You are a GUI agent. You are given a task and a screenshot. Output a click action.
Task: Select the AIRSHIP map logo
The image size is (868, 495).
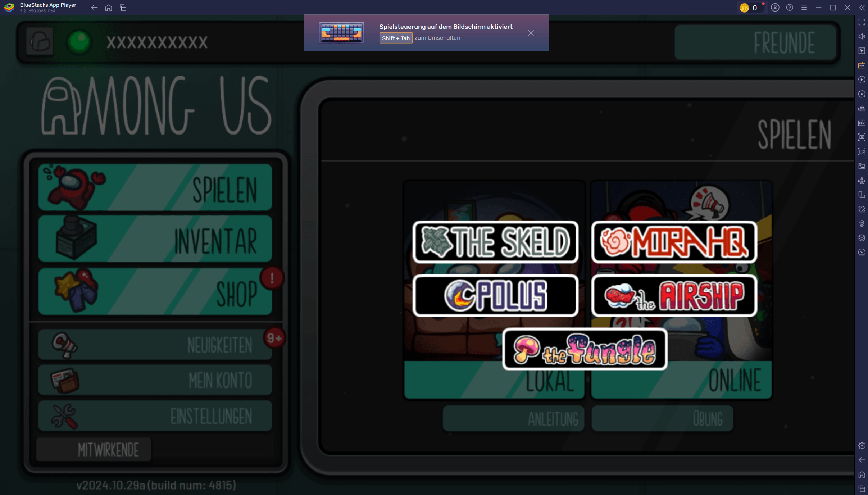(x=674, y=296)
